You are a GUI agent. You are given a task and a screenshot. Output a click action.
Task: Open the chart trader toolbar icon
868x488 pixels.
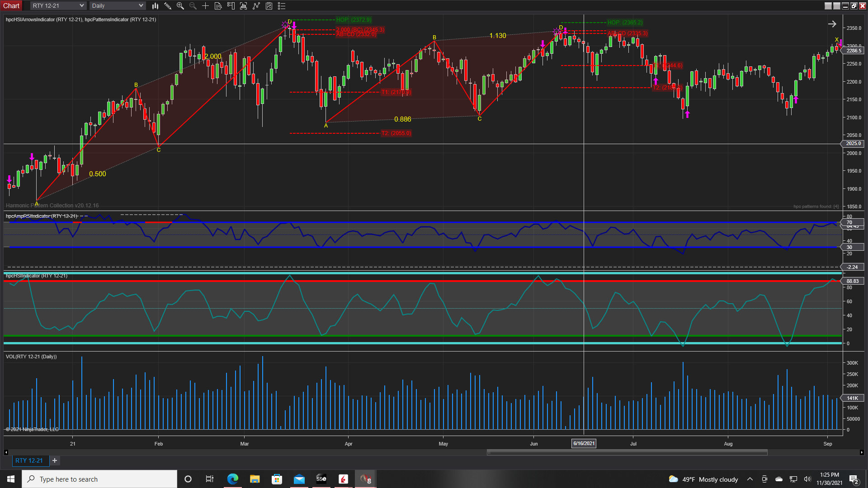pos(231,6)
